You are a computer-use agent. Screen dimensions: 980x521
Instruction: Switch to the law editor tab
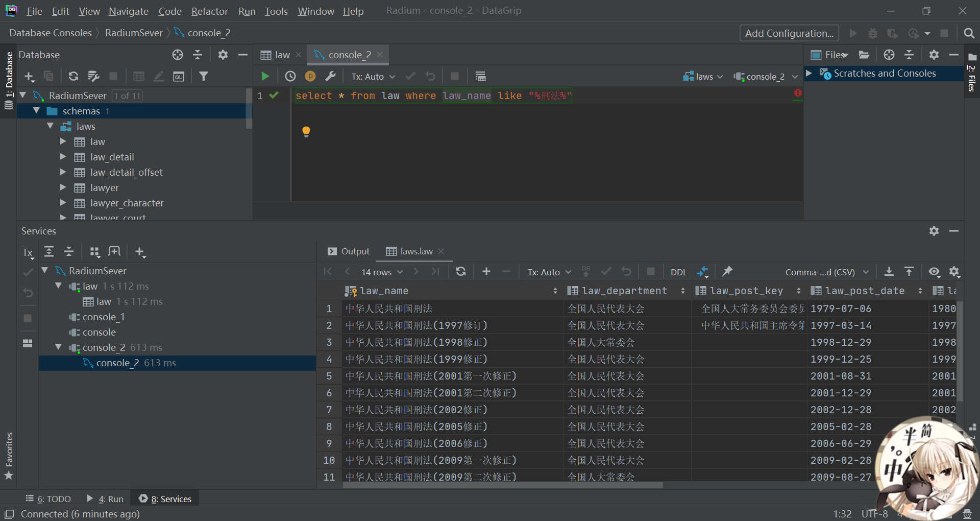(281, 55)
